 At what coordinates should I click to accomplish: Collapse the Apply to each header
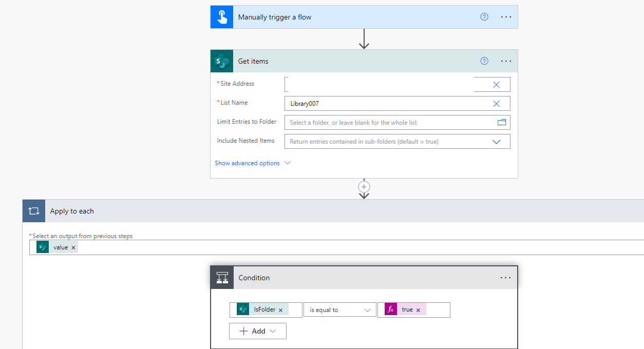pyautogui.click(x=333, y=211)
